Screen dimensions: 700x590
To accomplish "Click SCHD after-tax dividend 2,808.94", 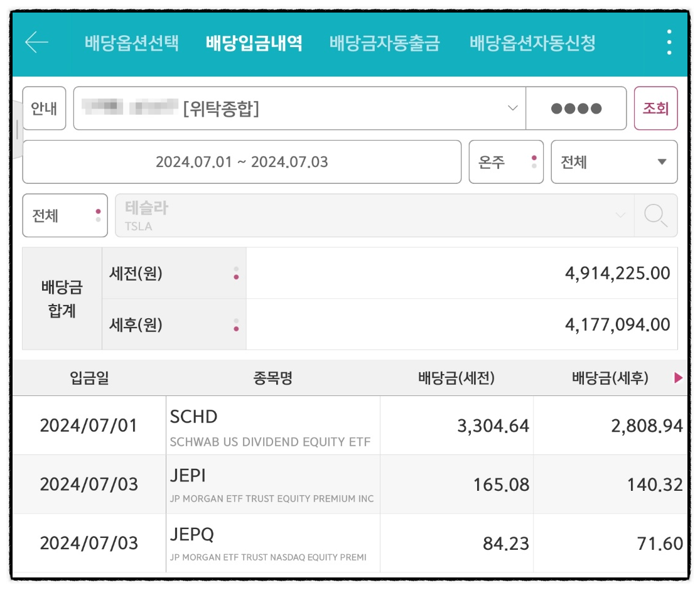I will [x=647, y=426].
